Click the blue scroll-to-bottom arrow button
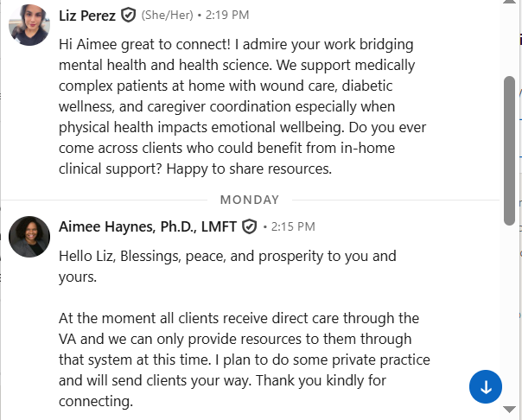The image size is (522, 420). [x=486, y=387]
